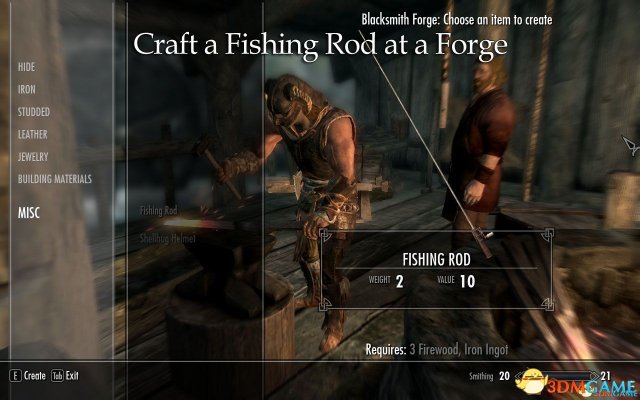This screenshot has width=640, height=400.
Task: Select the highlighted MISC category
Action: point(29,213)
